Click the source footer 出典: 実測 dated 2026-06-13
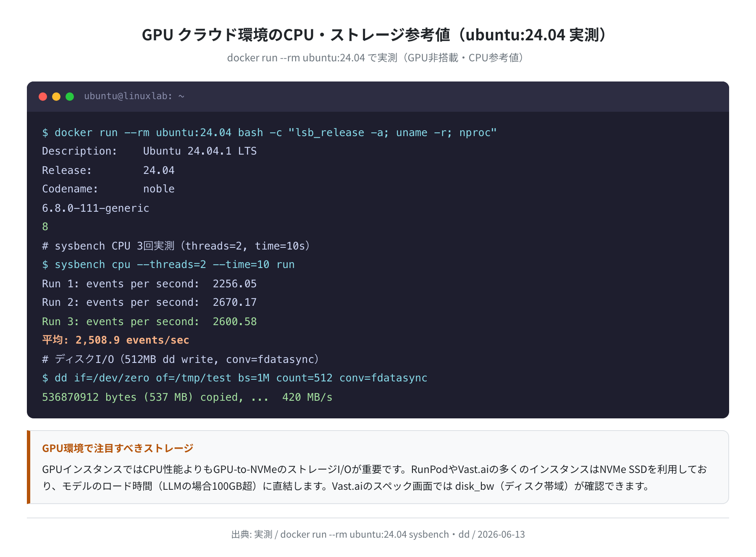The width and height of the screenshot is (756, 557). click(x=378, y=534)
